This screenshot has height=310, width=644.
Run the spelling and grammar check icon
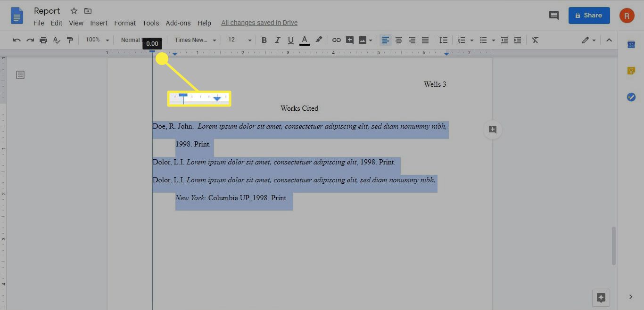[57, 40]
